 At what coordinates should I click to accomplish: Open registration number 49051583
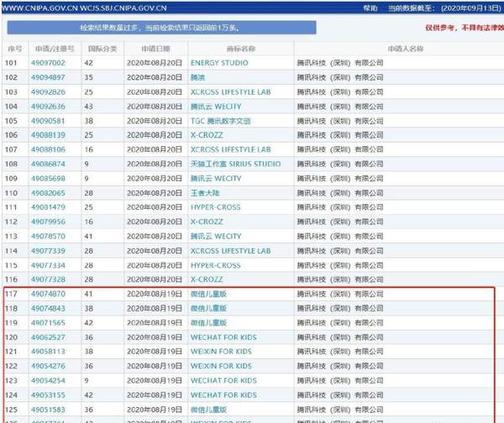[x=48, y=410]
